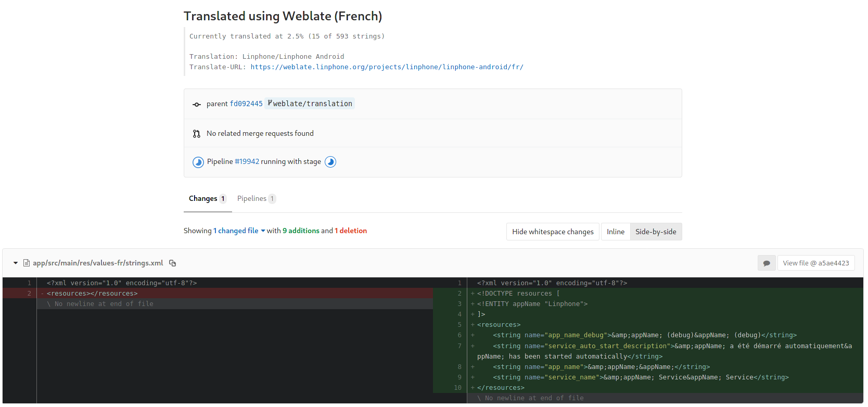
Task: Open the weblate/translation branch link
Action: point(312,104)
